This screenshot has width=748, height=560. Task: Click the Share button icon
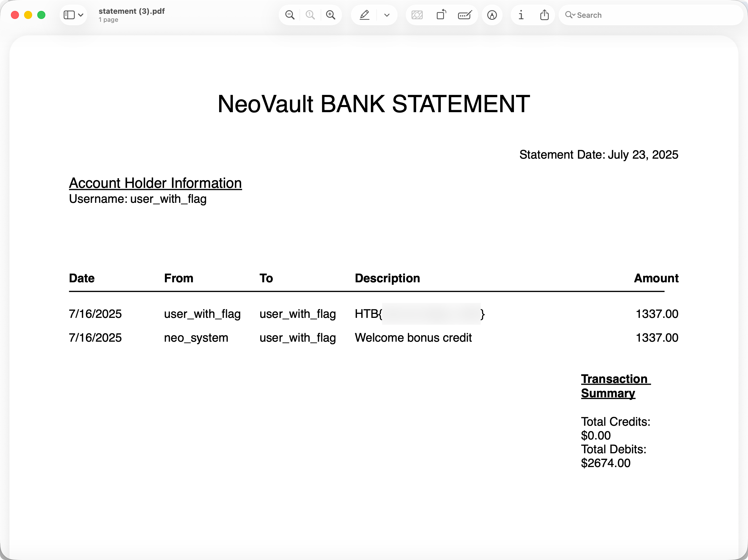[x=544, y=15]
